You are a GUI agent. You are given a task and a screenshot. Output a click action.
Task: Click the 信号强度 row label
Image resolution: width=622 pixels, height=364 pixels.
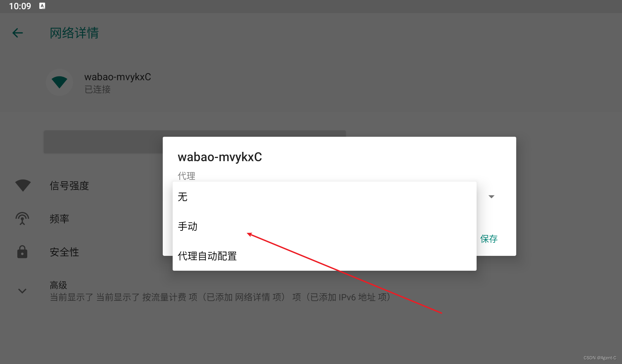point(69,186)
